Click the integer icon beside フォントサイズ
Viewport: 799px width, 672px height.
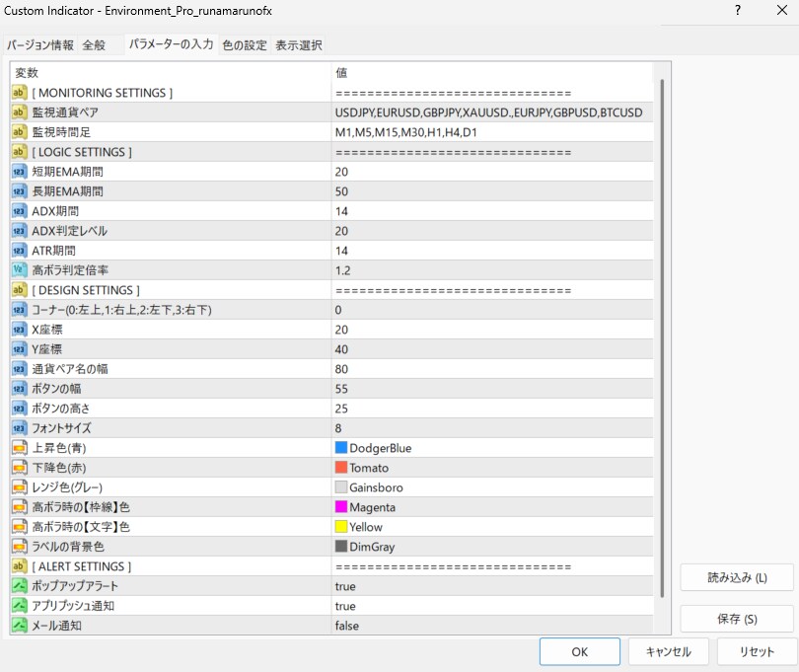(x=19, y=428)
